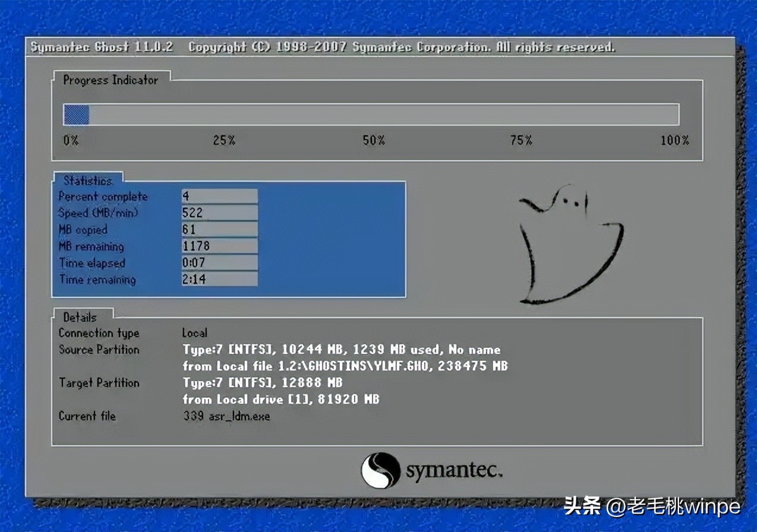Screen dimensions: 757x532
Task: Click the connection type value 'Local'
Action: pyautogui.click(x=195, y=333)
